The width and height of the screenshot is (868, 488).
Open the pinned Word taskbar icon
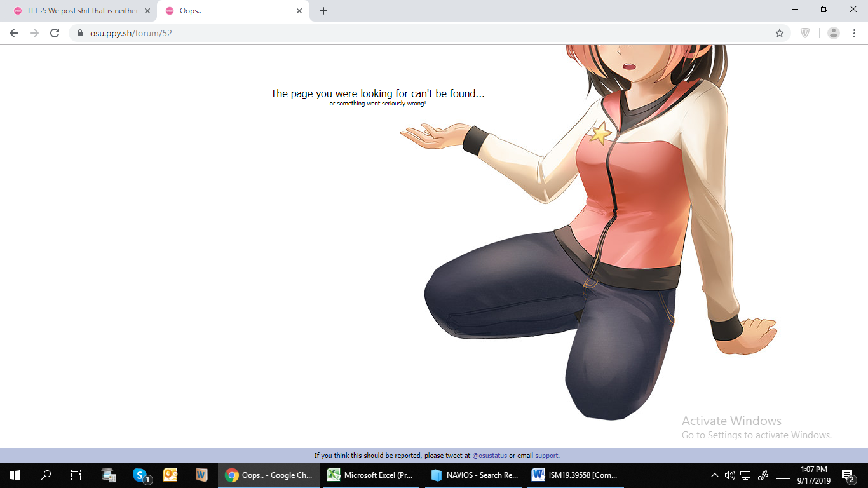pyautogui.click(x=201, y=475)
